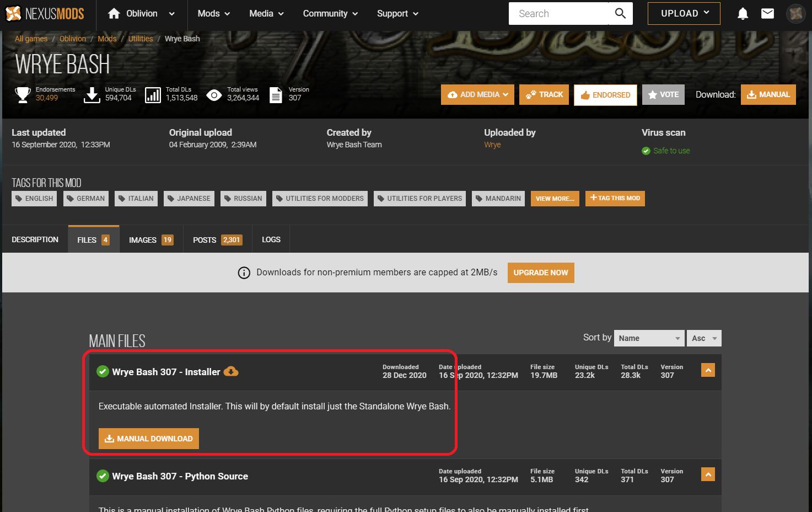Follow the Oblivion breadcrumb link
The width and height of the screenshot is (812, 512).
click(x=73, y=39)
